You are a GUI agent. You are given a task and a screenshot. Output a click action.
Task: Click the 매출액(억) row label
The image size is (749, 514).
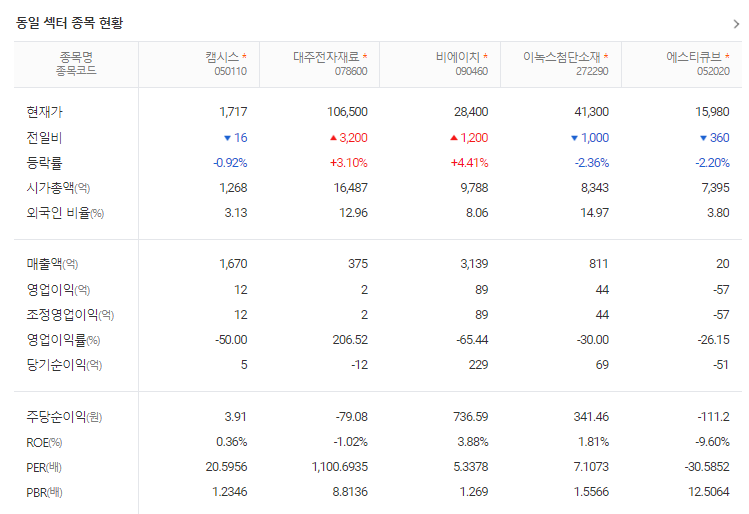click(52, 264)
